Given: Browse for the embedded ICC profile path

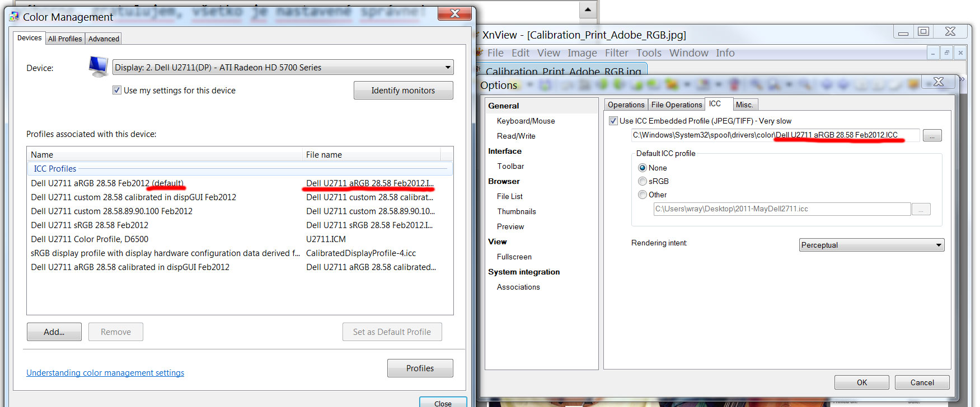Looking at the screenshot, I should click(x=932, y=135).
